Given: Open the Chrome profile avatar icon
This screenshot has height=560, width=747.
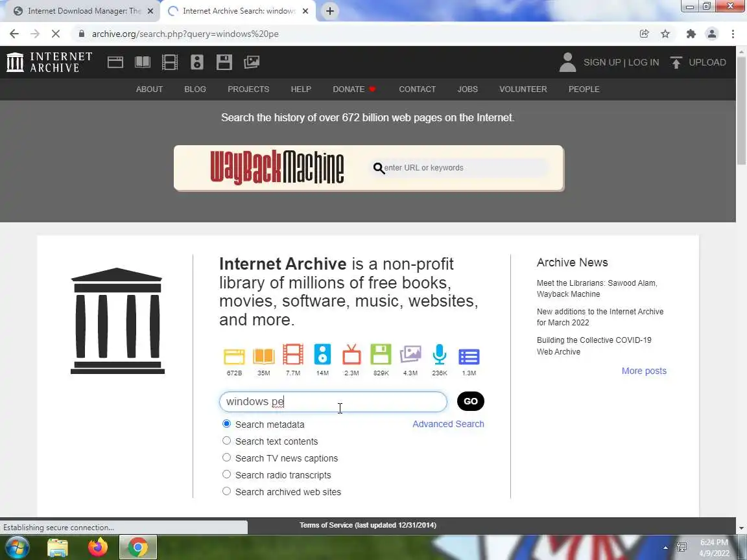Looking at the screenshot, I should pos(712,34).
